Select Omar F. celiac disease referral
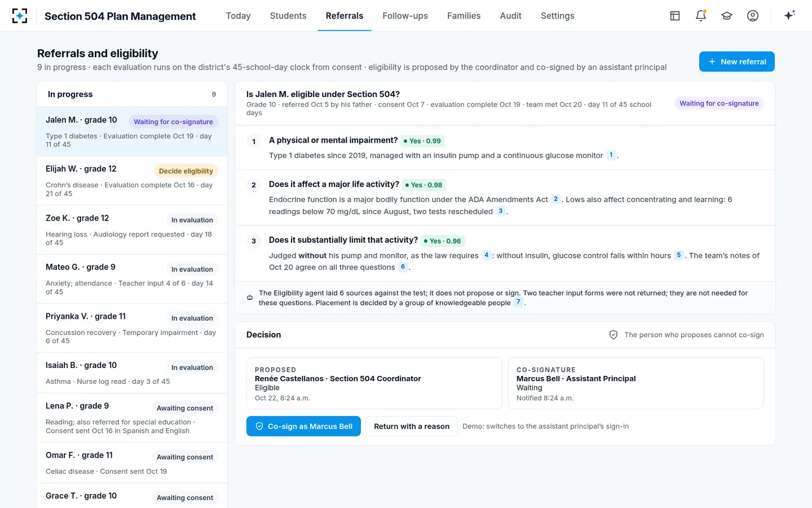Viewport: 812px width, 508px height. [x=132, y=463]
